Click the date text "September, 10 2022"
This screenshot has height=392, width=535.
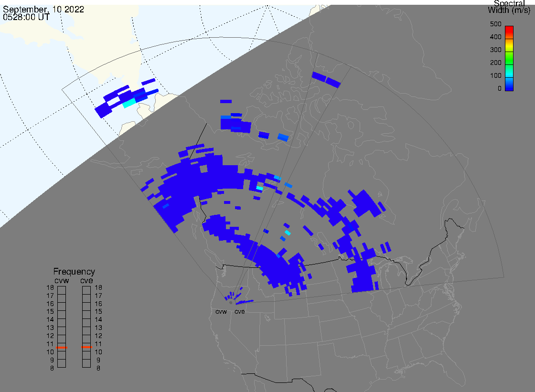click(43, 9)
